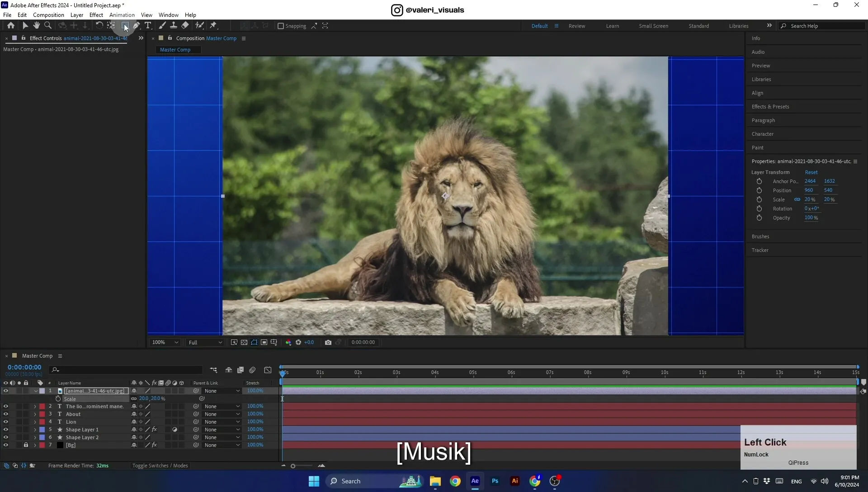Image resolution: width=868 pixels, height=492 pixels.
Task: Select the Puppet Pin tool
Action: point(213,26)
